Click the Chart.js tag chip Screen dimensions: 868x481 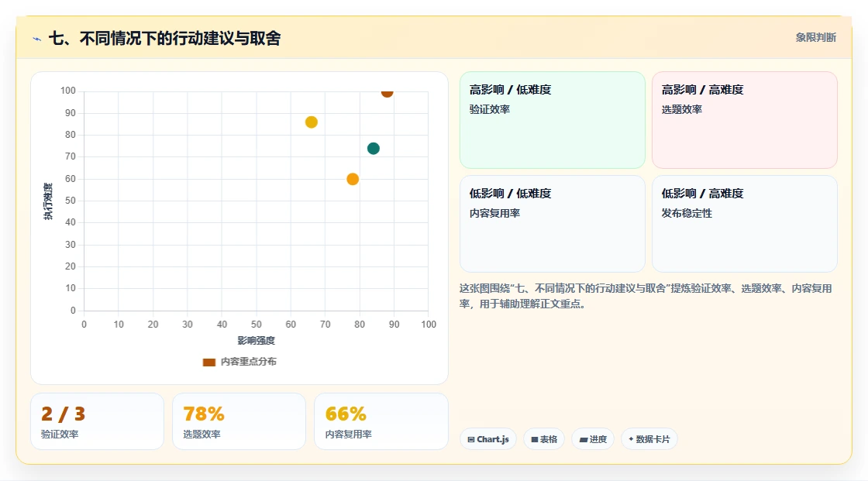point(488,439)
